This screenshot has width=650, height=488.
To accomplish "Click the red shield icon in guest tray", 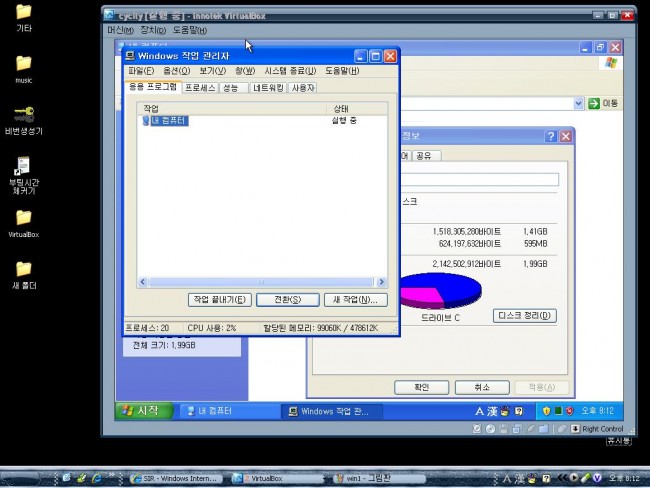I will (x=570, y=411).
